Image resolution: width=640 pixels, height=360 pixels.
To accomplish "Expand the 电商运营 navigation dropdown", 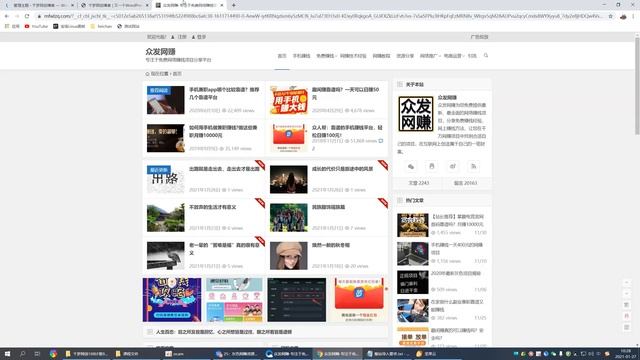I will point(454,56).
